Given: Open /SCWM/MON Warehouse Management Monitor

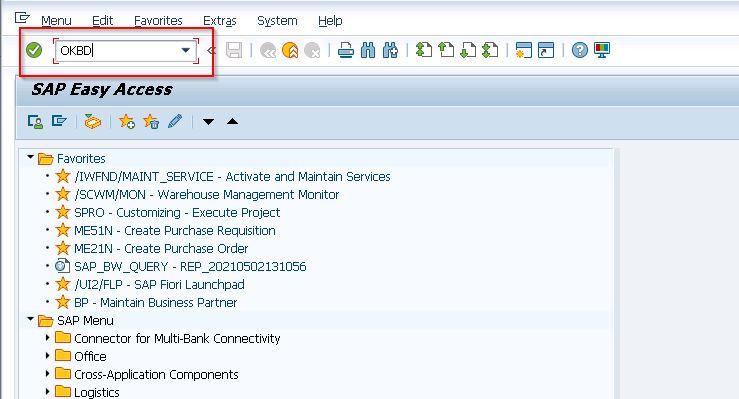Looking at the screenshot, I should [x=206, y=195].
